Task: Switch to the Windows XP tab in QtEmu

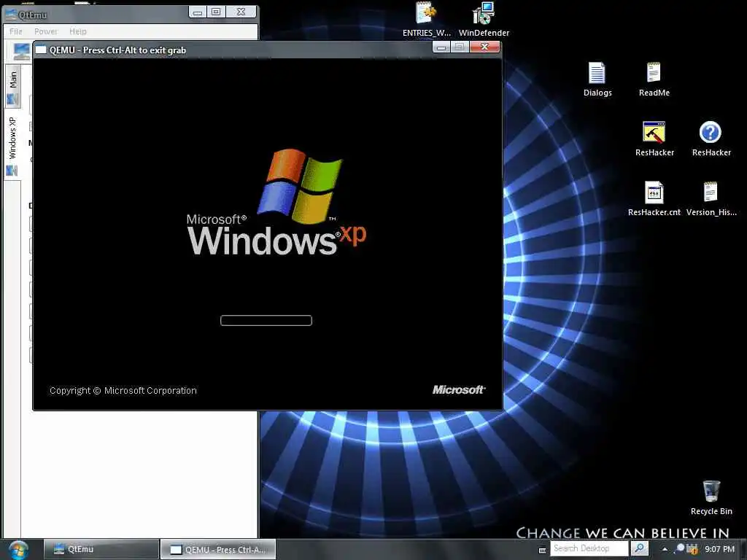Action: [13, 144]
